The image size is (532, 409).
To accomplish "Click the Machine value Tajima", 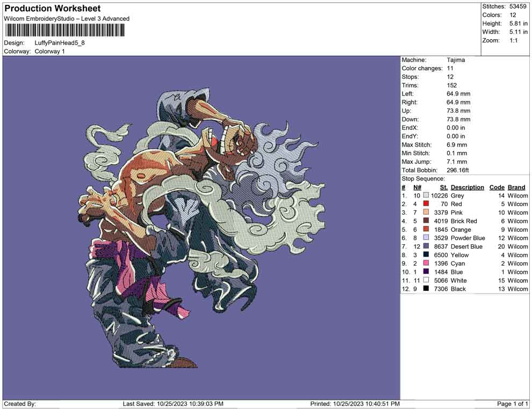I will [456, 60].
